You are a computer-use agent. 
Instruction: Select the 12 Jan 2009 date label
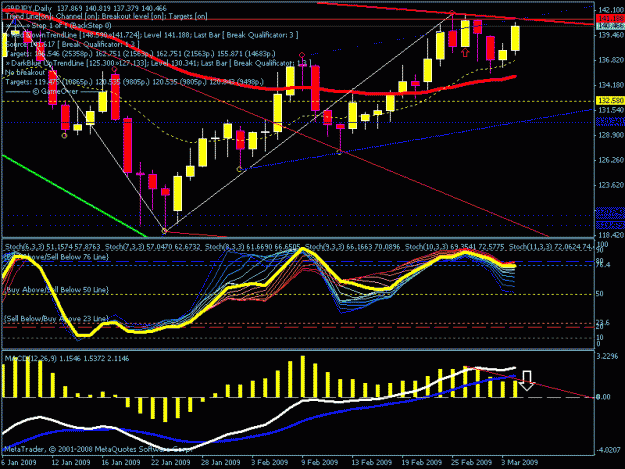71,462
